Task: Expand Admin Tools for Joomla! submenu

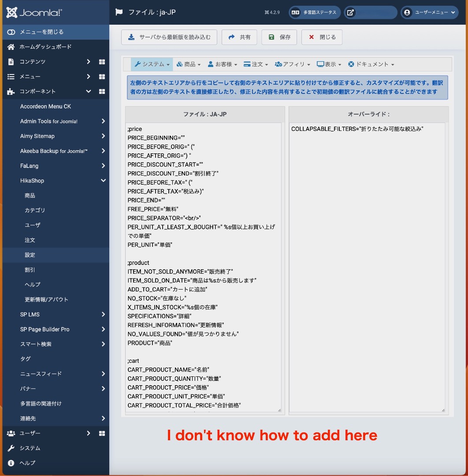Action: point(103,121)
